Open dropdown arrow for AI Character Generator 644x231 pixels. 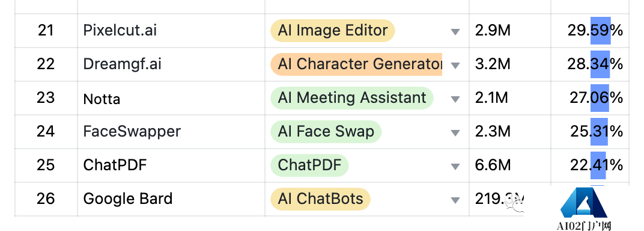pos(455,66)
